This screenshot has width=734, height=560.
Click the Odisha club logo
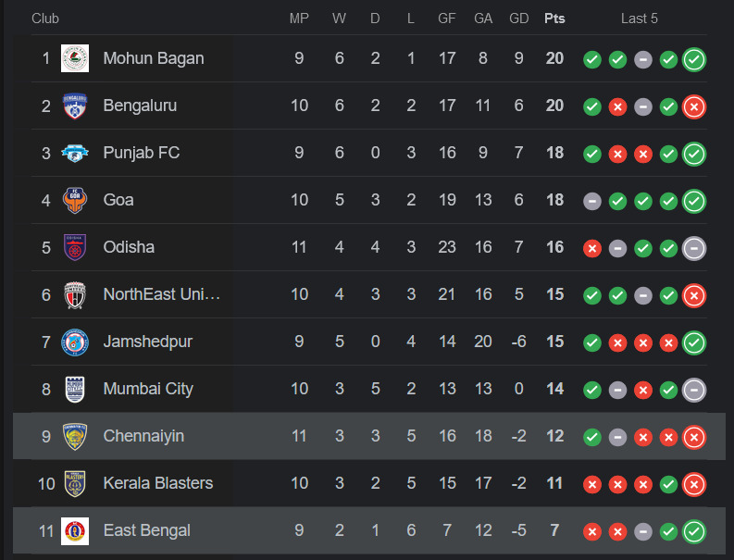pyautogui.click(x=75, y=247)
